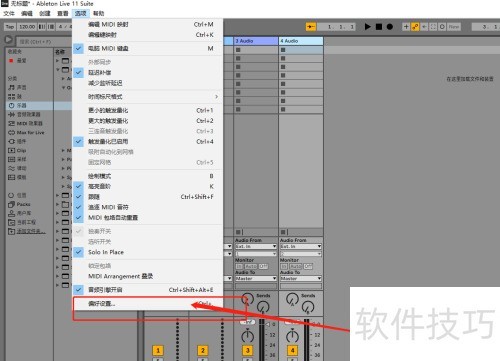Open the 当前工程 Current Project place
Viewport: 500px width, 361px height.
click(22, 222)
